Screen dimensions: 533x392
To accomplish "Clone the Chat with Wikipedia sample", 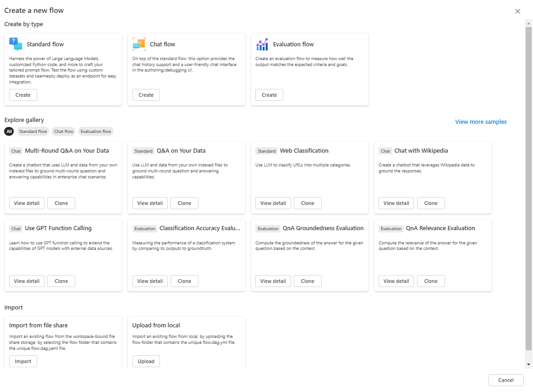I will [x=431, y=203].
